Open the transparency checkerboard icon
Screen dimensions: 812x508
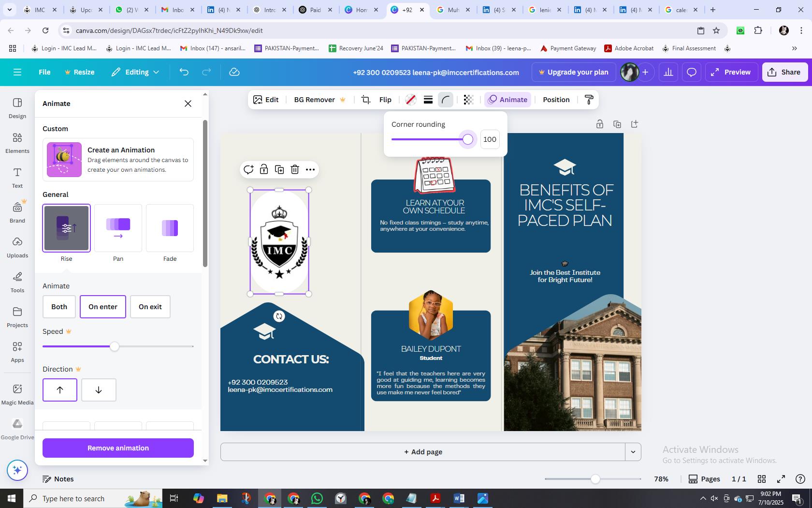click(x=468, y=100)
